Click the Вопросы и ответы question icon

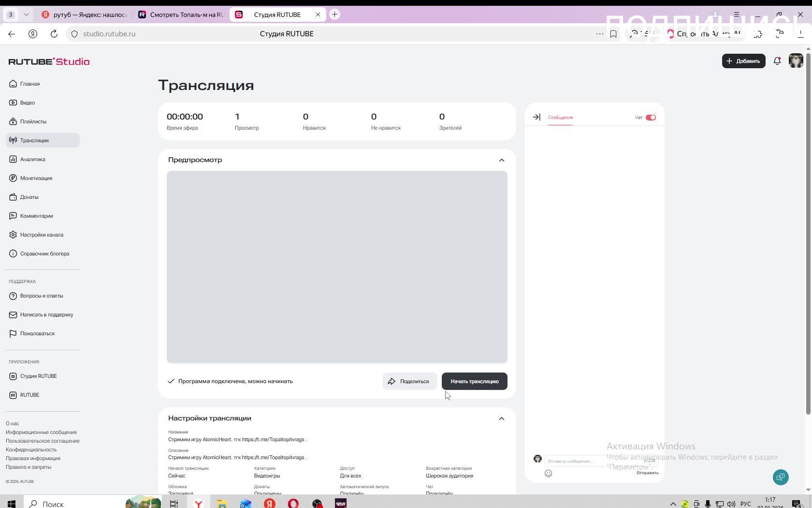pyautogui.click(x=13, y=296)
